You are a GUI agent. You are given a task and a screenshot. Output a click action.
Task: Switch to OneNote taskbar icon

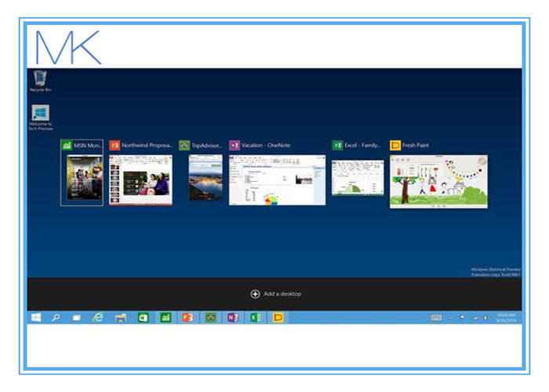point(233,318)
